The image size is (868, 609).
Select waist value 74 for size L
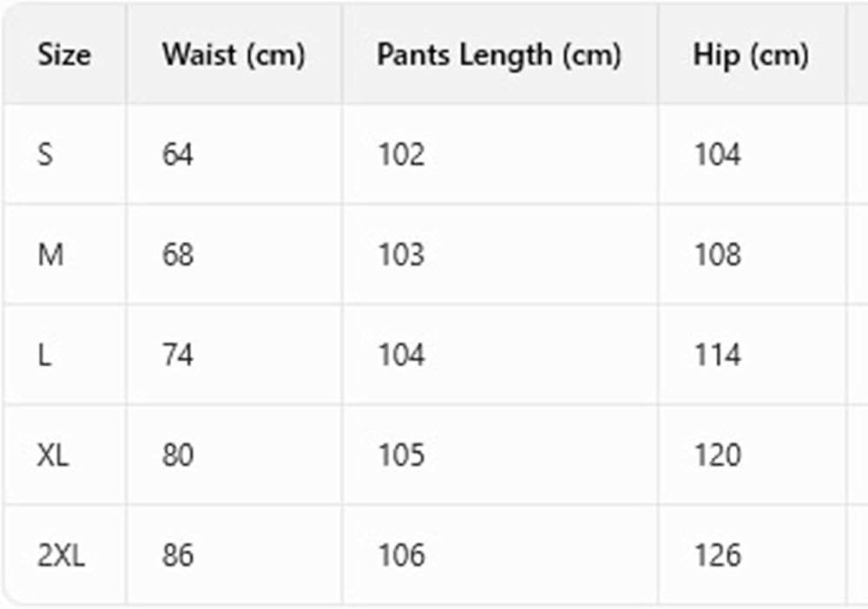click(178, 355)
